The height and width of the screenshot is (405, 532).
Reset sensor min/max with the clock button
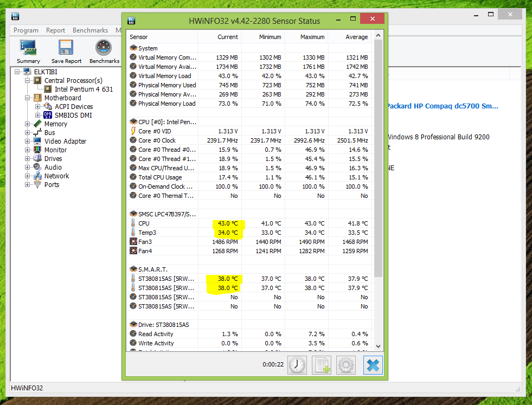(297, 365)
